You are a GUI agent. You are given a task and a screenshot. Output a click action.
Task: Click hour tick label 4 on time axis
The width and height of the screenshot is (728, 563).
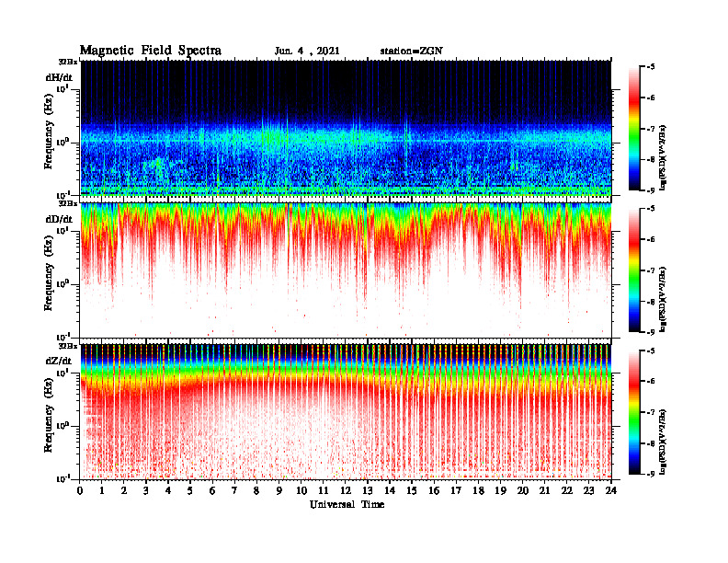(x=168, y=490)
